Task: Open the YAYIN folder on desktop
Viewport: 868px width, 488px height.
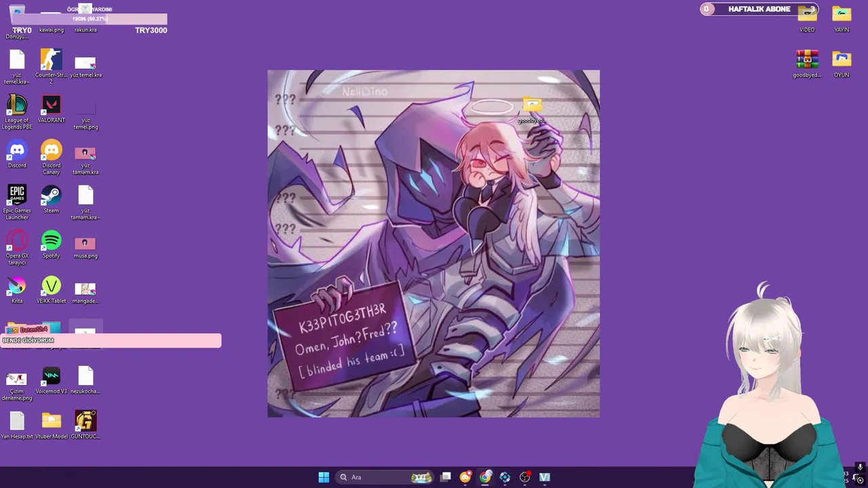Action: point(842,19)
